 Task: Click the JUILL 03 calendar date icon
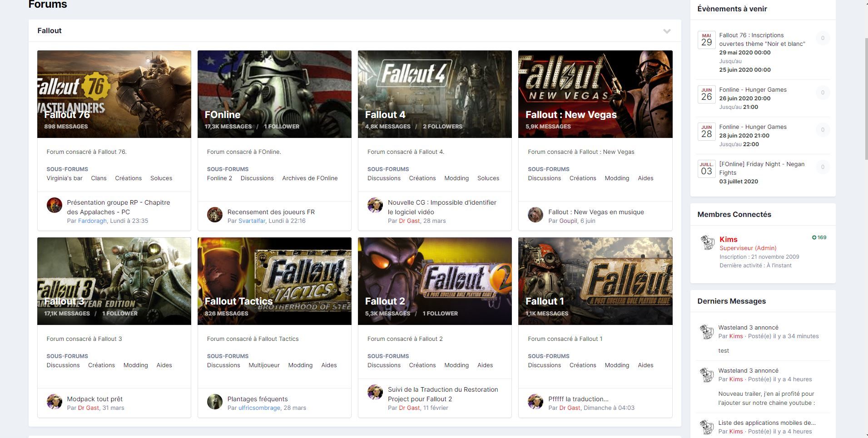(x=706, y=169)
